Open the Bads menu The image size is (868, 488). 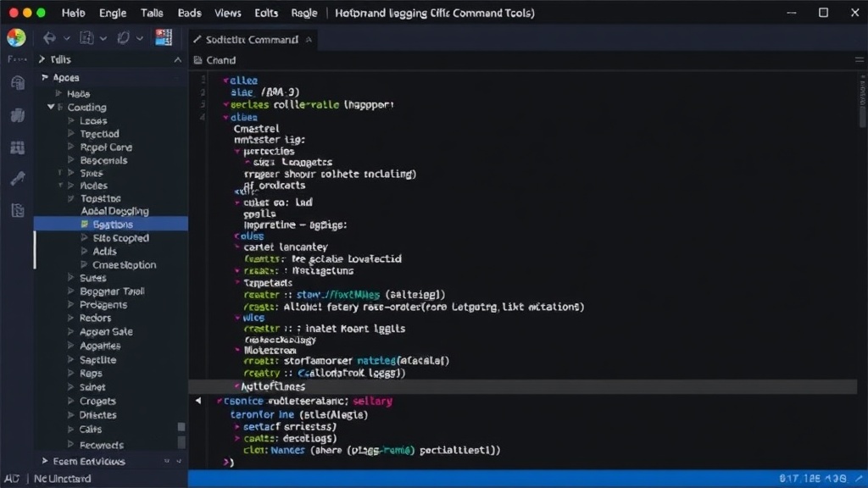point(189,13)
